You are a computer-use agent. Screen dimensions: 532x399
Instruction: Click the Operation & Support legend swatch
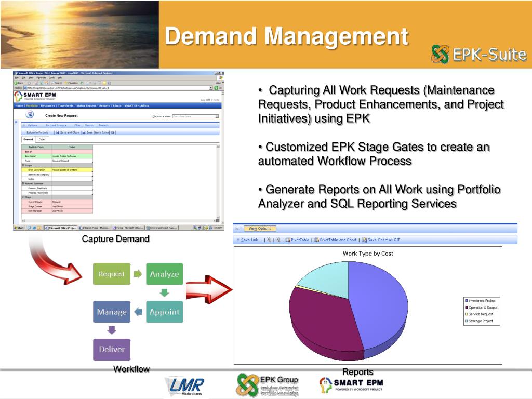pos(466,308)
